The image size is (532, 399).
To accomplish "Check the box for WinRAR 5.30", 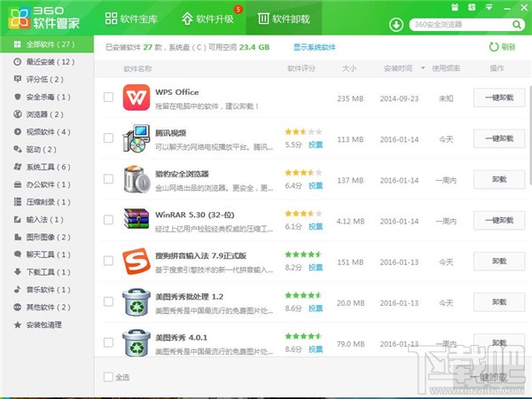I will tap(108, 220).
